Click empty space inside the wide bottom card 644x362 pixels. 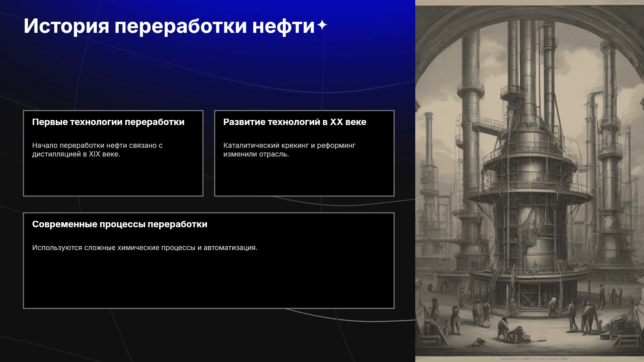click(x=209, y=282)
